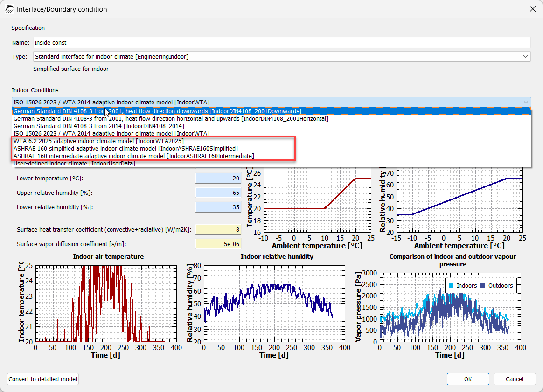Viewport: 543px width, 392px height.
Task: Select DIN 4108-3 2001 heat flow downwards option
Action: coord(271,111)
